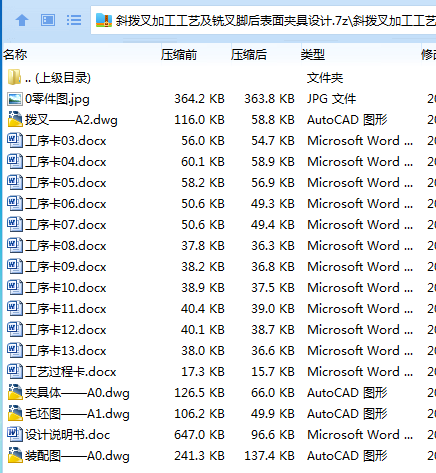This screenshot has width=436, height=473.
Task: Select the file 0零件图.jpg
Action: [x=57, y=99]
